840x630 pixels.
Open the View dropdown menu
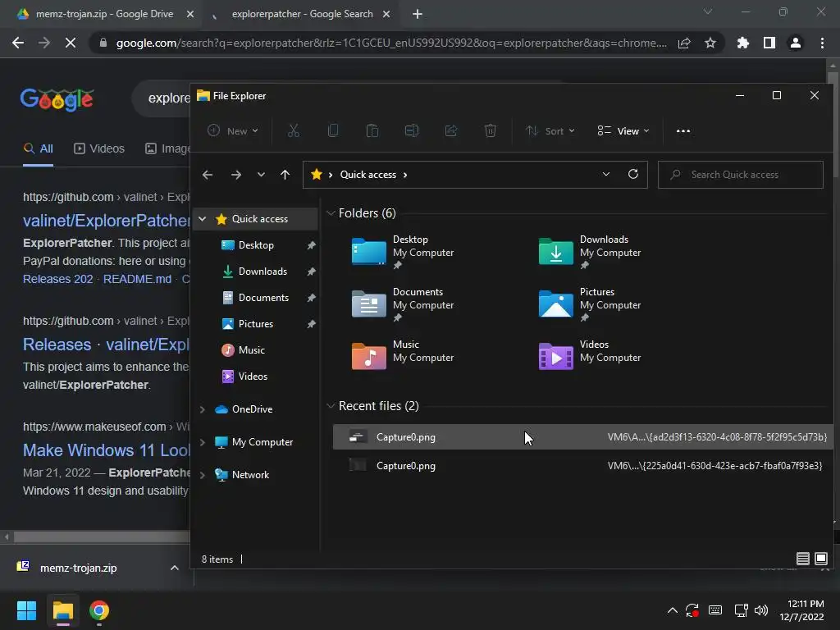click(x=623, y=130)
